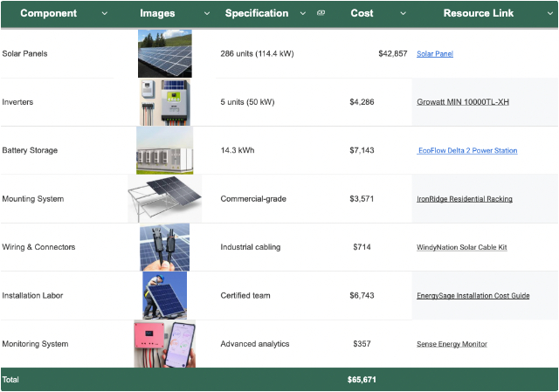
Task: Select the $65,671 total cost cell
Action: click(362, 380)
